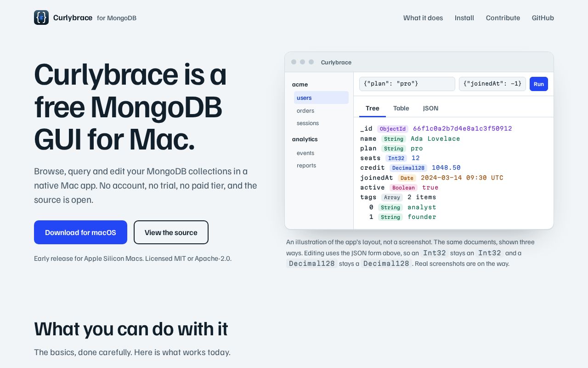Click the acme database heading
This screenshot has height=368, width=588.
[300, 84]
